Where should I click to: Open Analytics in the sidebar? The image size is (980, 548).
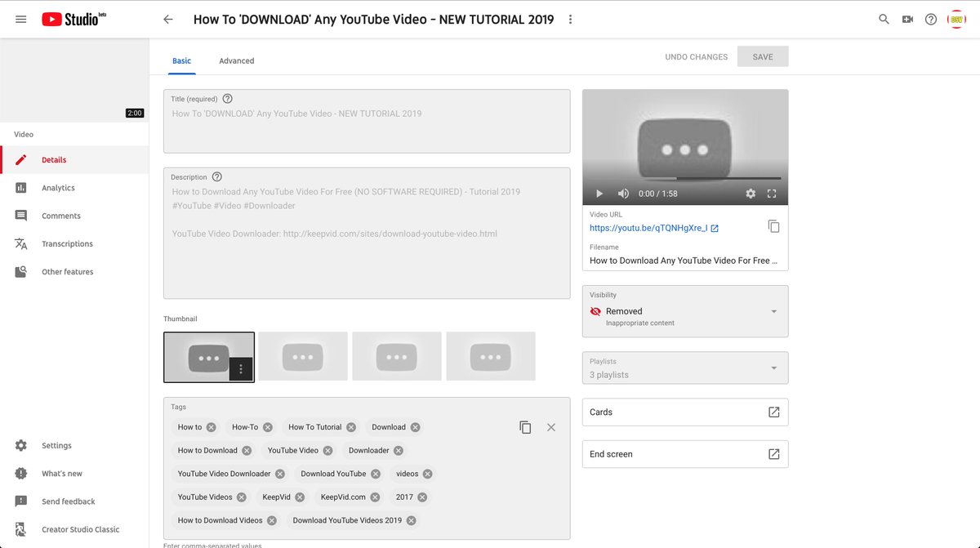(74, 188)
